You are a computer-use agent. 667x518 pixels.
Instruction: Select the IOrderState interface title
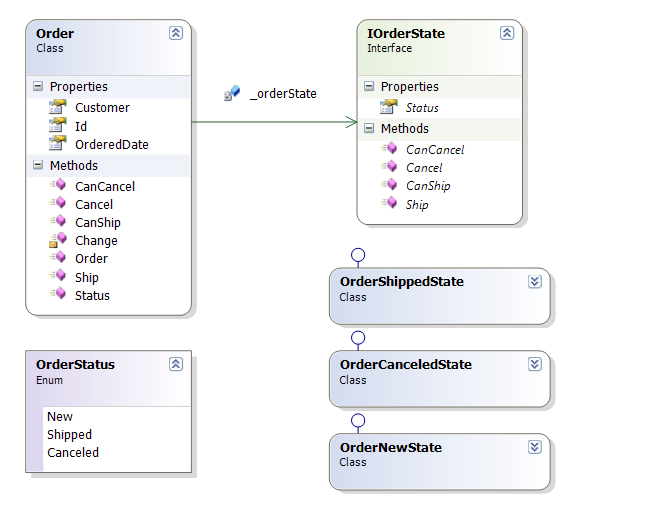405,33
